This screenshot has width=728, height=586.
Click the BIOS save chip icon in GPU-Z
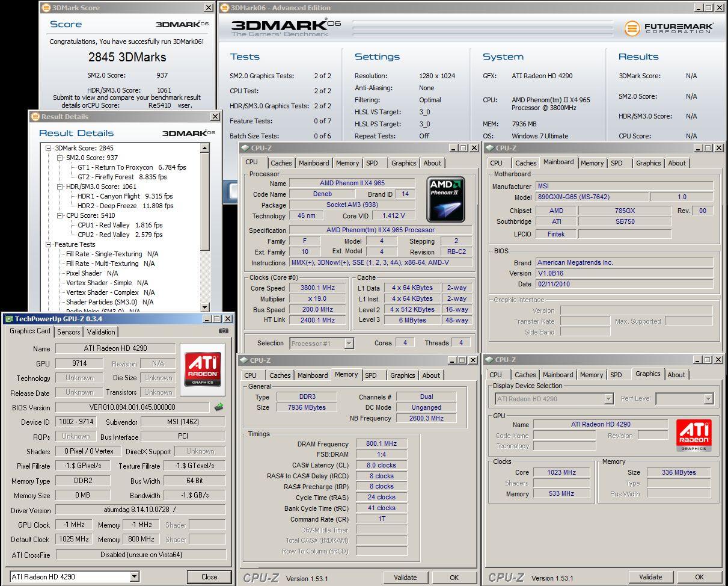pos(219,407)
